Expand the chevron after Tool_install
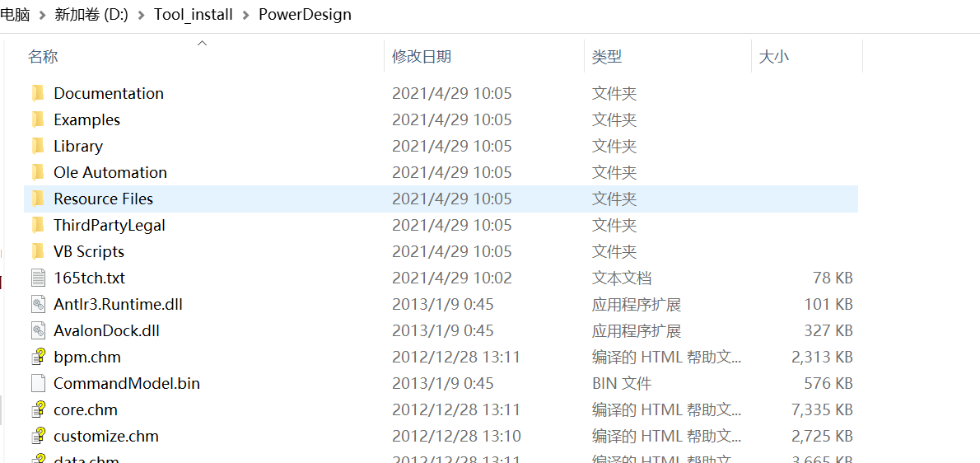 coord(245,15)
